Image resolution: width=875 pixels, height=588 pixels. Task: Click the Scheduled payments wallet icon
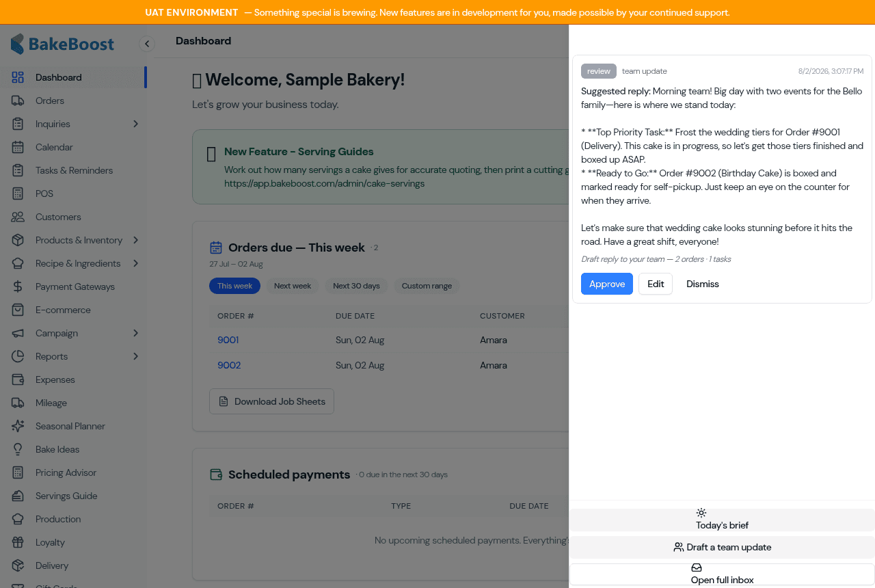tap(216, 475)
